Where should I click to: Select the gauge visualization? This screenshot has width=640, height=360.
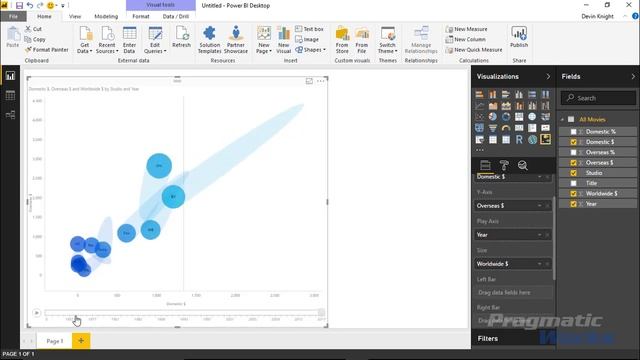click(x=506, y=128)
